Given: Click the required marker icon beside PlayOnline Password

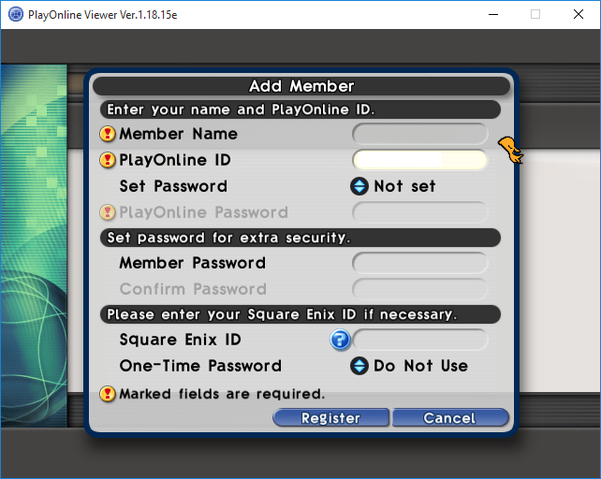Looking at the screenshot, I should point(108,212).
